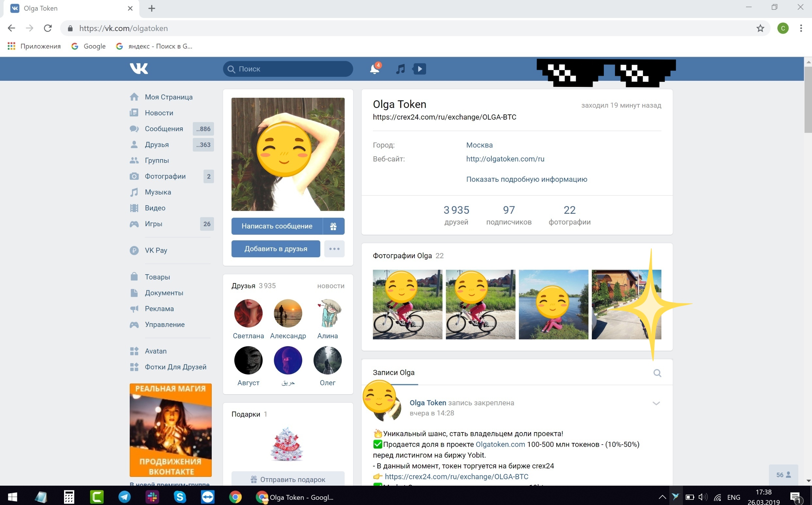This screenshot has width=812, height=505.
Task: Click Добавить в друзья button
Action: tap(276, 249)
